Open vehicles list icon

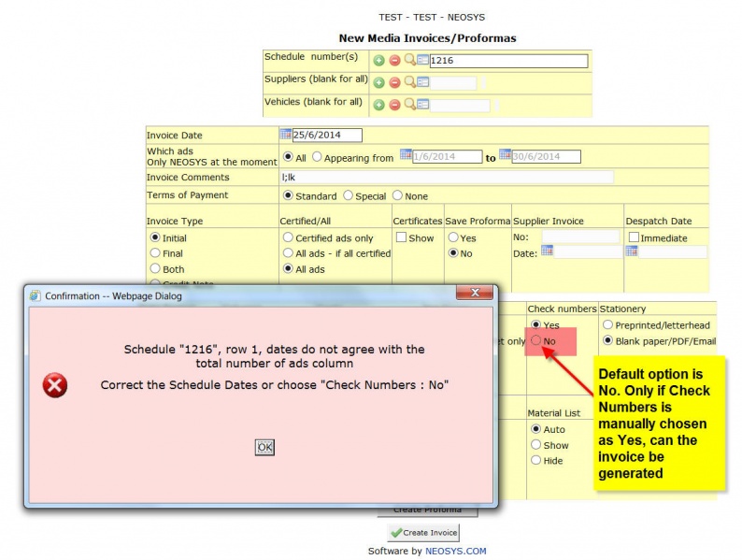[422, 104]
